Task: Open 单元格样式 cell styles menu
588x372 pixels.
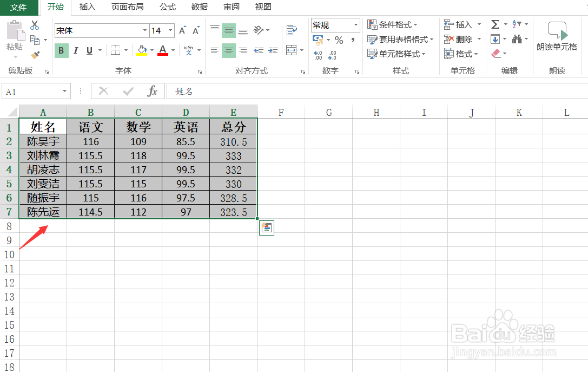Action: [397, 54]
